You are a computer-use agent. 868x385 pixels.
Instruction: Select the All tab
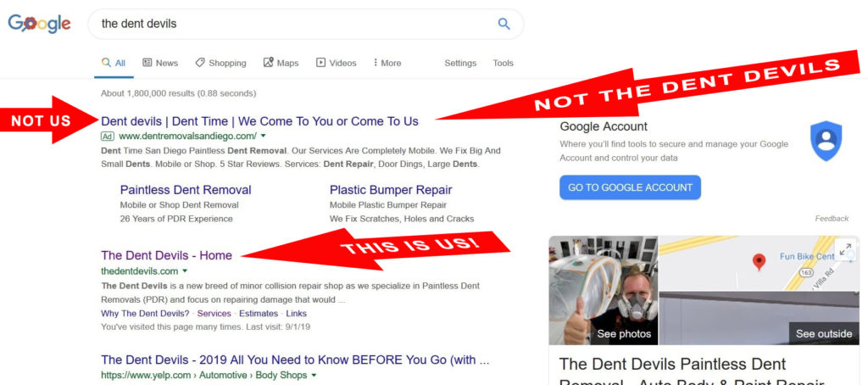click(x=114, y=63)
